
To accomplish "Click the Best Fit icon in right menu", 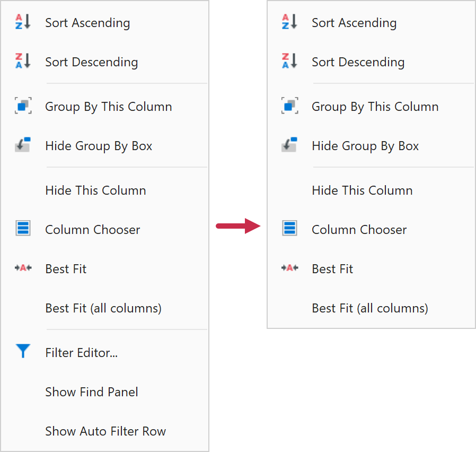I will coord(289,268).
